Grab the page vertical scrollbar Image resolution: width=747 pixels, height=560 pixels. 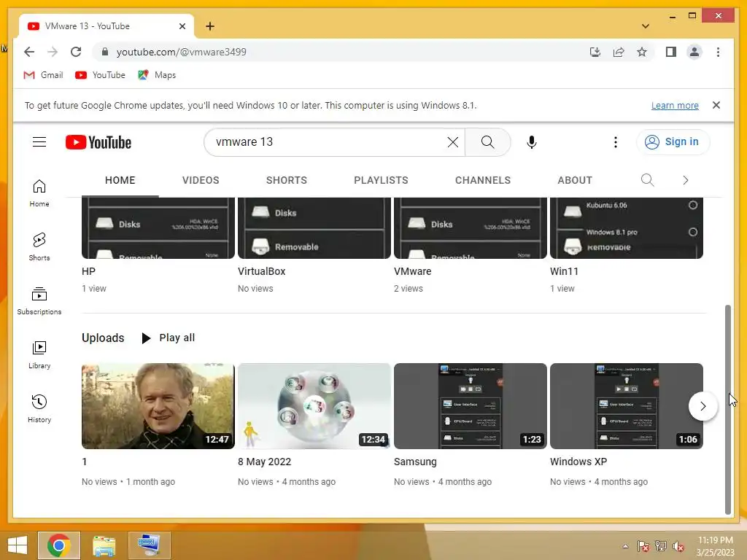tap(727, 410)
